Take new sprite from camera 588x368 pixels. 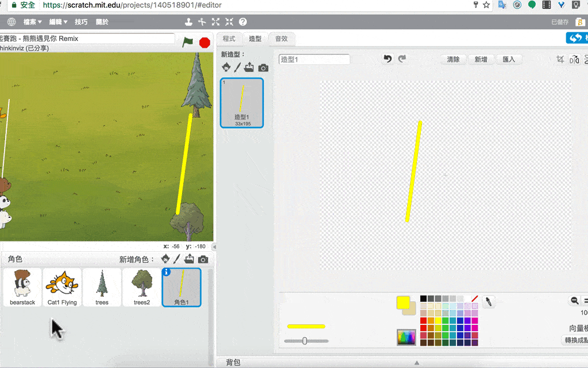point(203,259)
